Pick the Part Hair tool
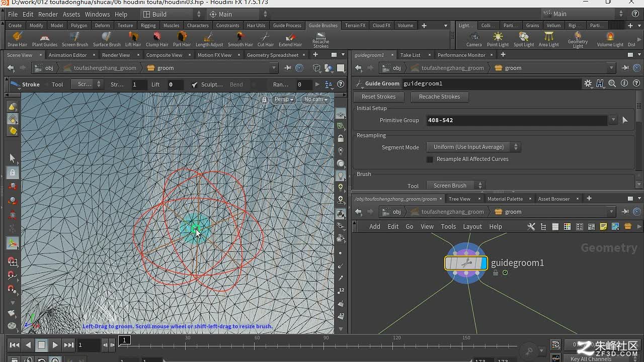The height and width of the screenshot is (362, 644). click(x=182, y=39)
